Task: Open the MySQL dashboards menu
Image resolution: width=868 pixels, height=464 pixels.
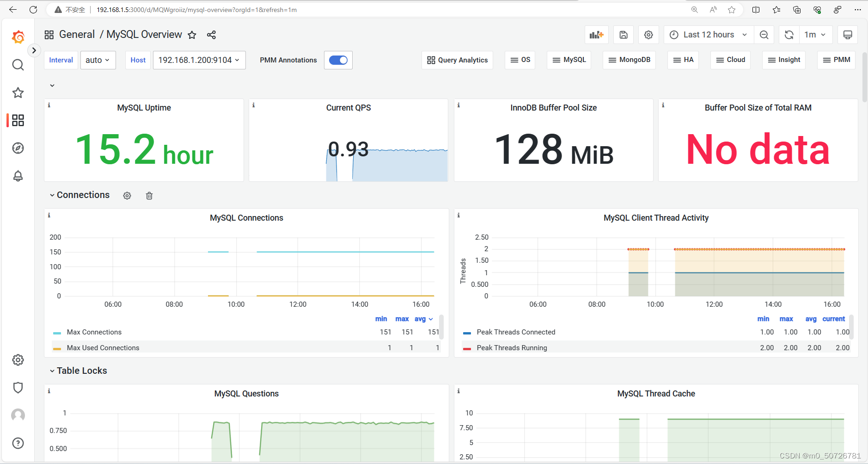Action: pyautogui.click(x=569, y=60)
